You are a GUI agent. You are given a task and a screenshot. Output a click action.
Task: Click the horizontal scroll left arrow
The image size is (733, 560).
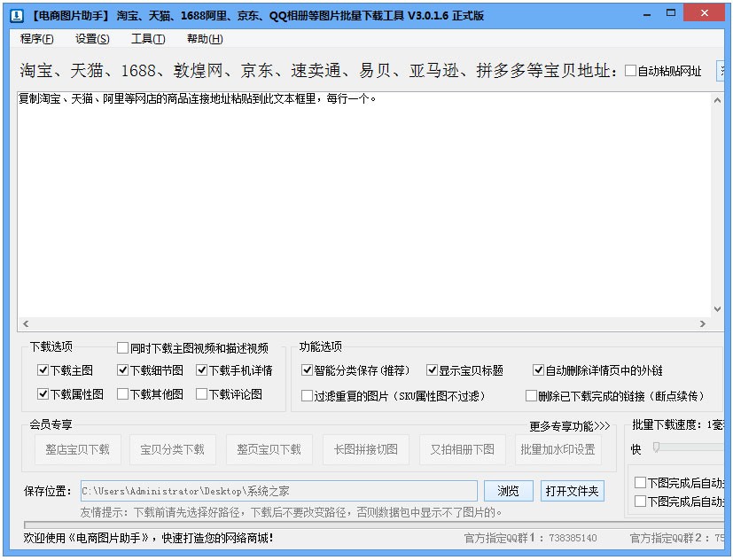[26, 323]
